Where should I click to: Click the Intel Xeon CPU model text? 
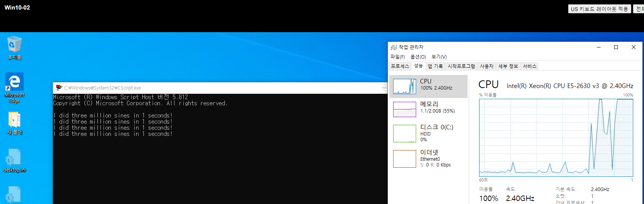(570, 86)
